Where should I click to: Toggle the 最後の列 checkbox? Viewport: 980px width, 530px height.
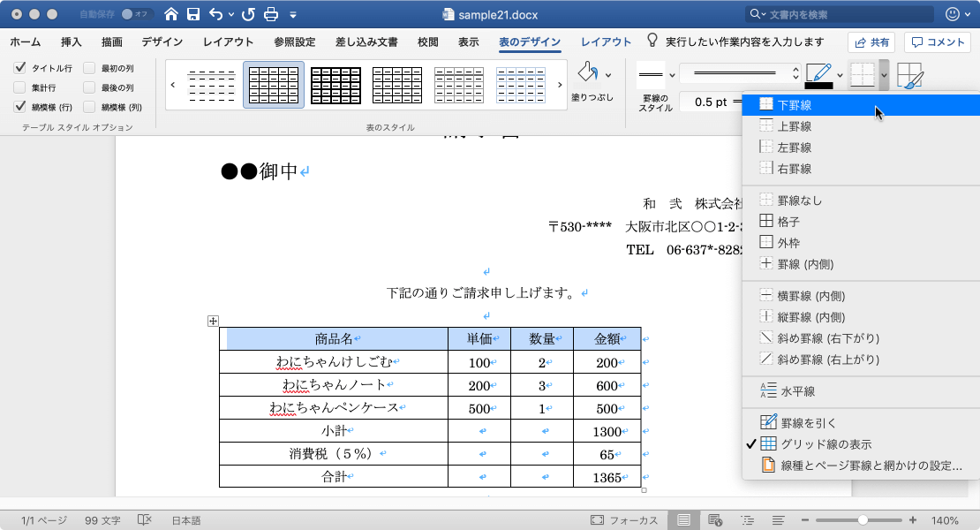(89, 87)
